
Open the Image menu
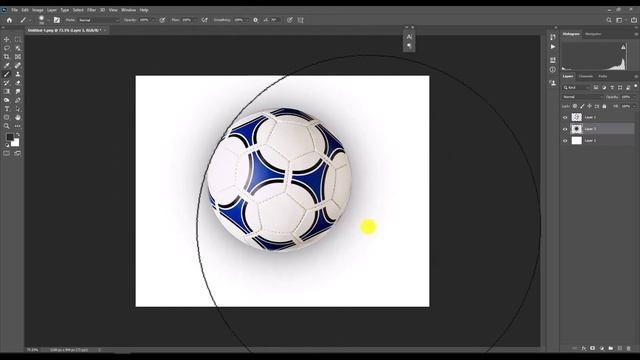(38, 10)
